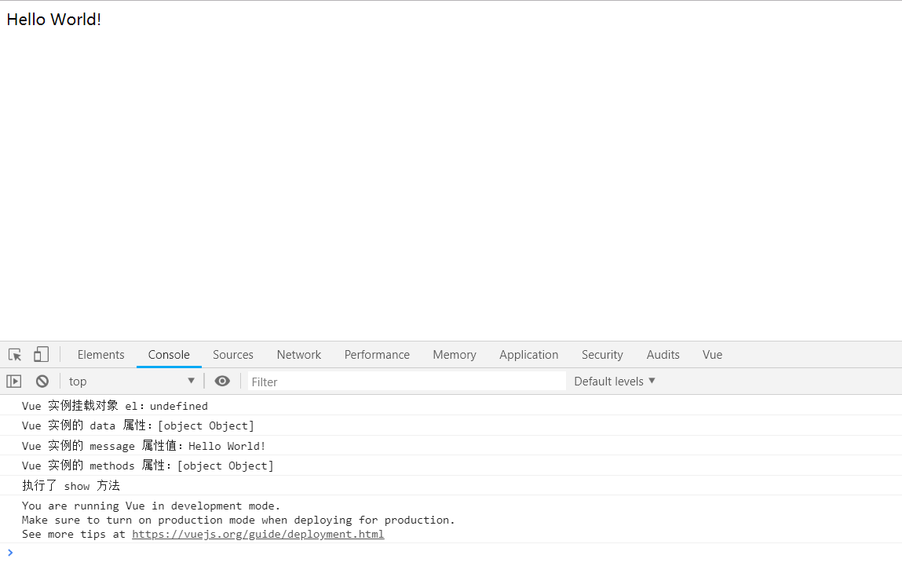Select the 'el: undefined' log line

pyautogui.click(x=451, y=406)
